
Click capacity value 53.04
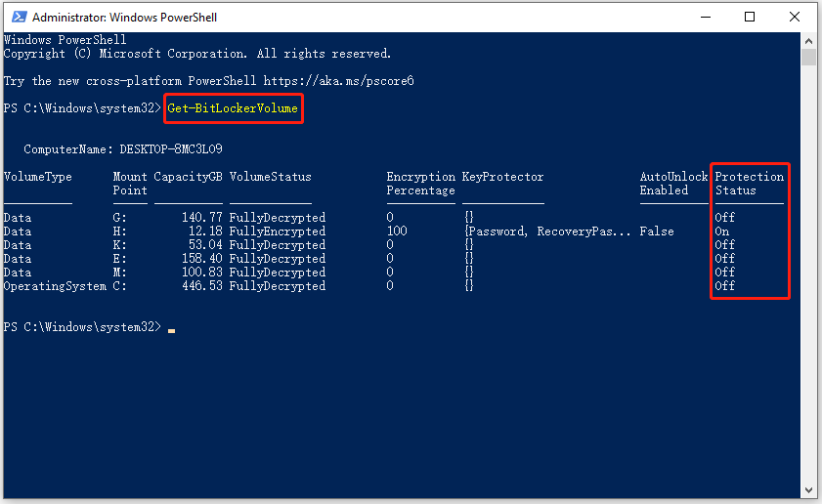click(x=205, y=244)
